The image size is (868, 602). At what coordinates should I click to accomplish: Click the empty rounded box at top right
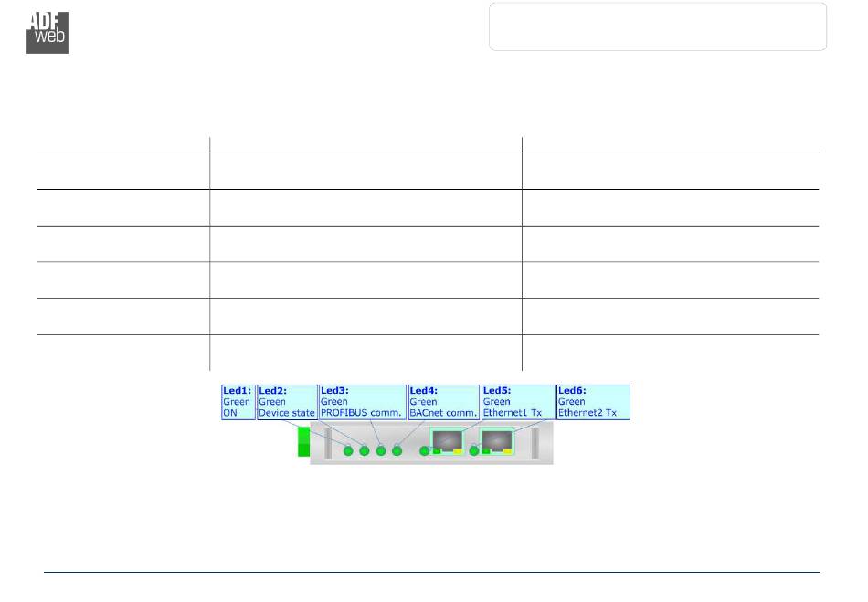click(658, 26)
